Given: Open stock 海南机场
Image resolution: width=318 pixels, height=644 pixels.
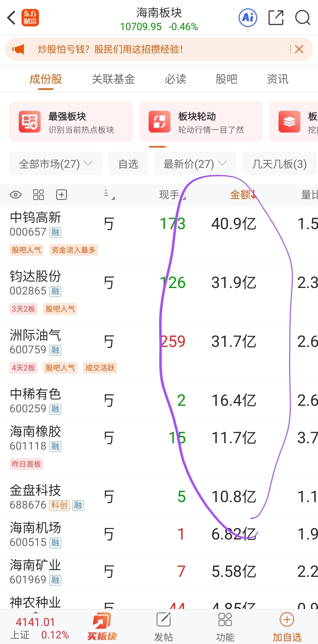Looking at the screenshot, I should tap(35, 528).
